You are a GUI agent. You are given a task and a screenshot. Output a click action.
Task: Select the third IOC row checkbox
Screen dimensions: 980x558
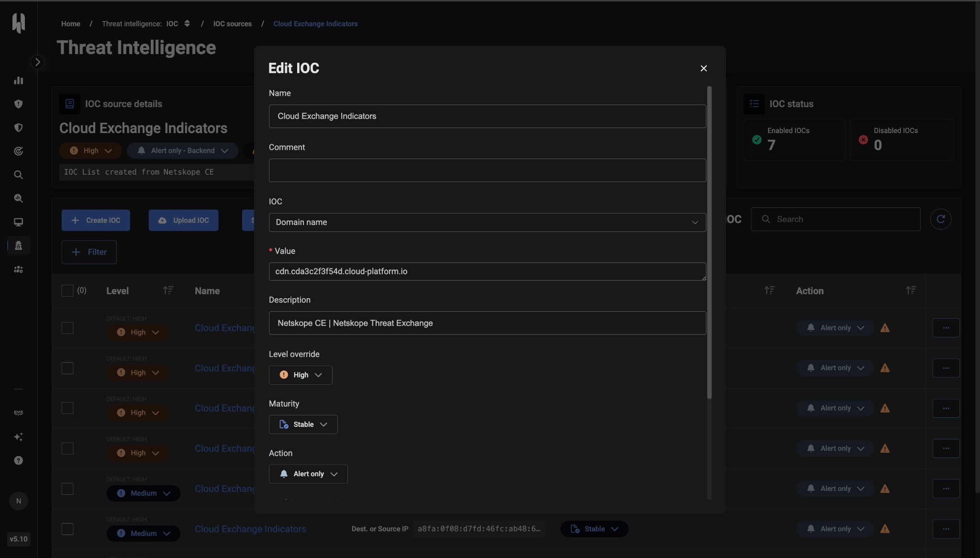coord(67,408)
